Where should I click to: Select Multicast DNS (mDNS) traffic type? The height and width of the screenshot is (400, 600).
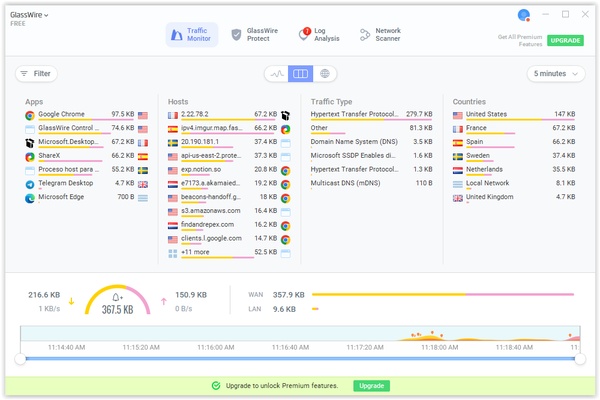(371, 184)
